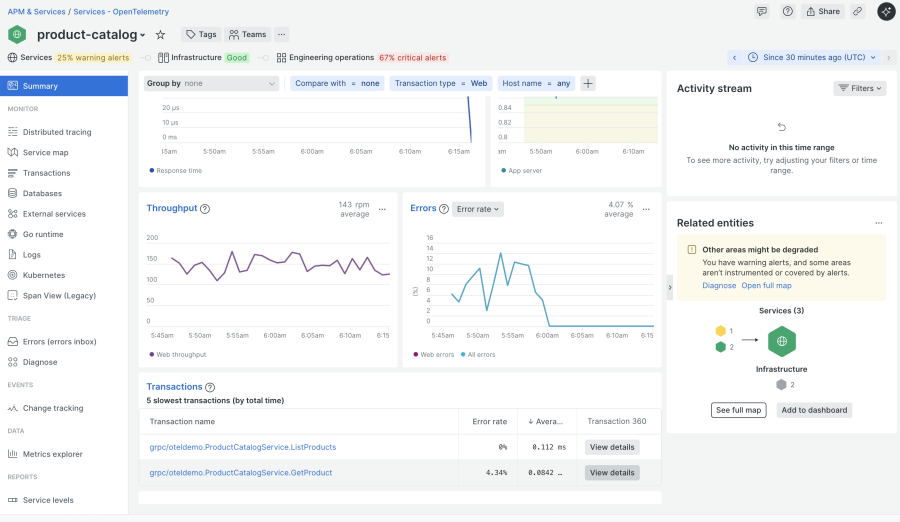The width and height of the screenshot is (900, 522).
Task: Click the Diagnose link in degraded notice
Action: pyautogui.click(x=719, y=285)
